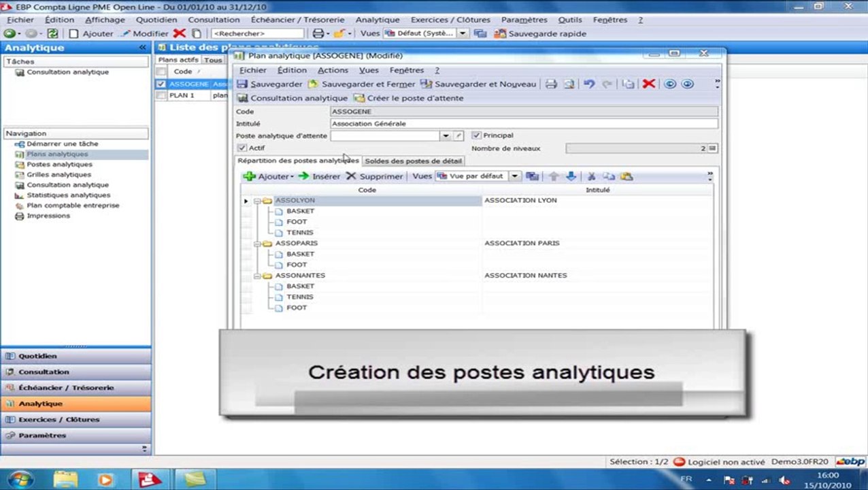Click the green refresh icon in main toolbar
This screenshot has height=490, width=868.
tap(52, 33)
